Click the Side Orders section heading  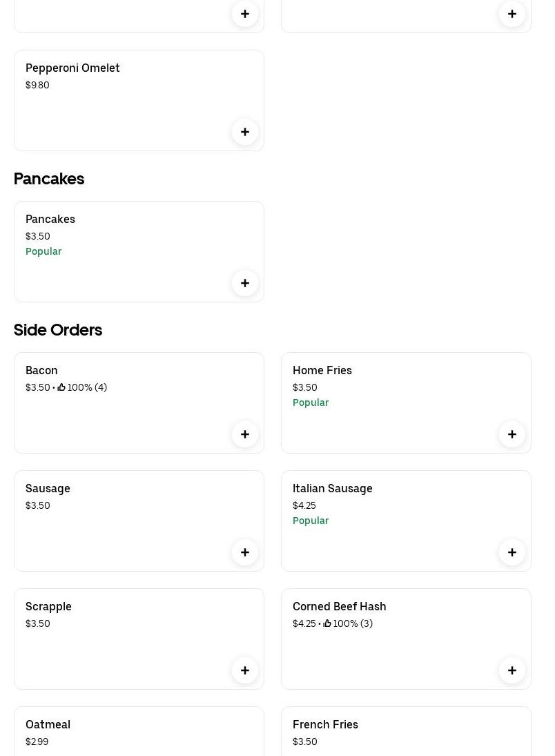58,330
